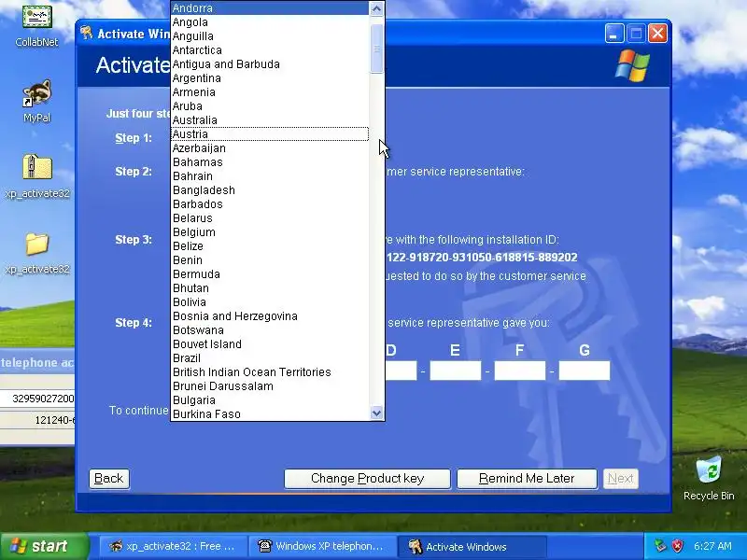Click the Activate Windows title bar keys icon

(x=86, y=33)
